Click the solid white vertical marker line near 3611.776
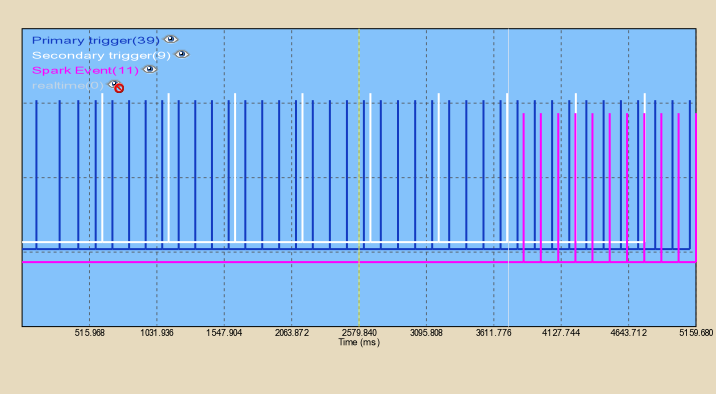716x394 pixels. (x=508, y=177)
